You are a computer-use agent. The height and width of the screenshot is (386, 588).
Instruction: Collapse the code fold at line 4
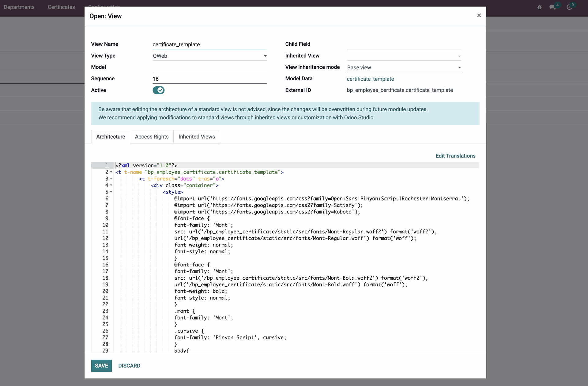coord(111,185)
